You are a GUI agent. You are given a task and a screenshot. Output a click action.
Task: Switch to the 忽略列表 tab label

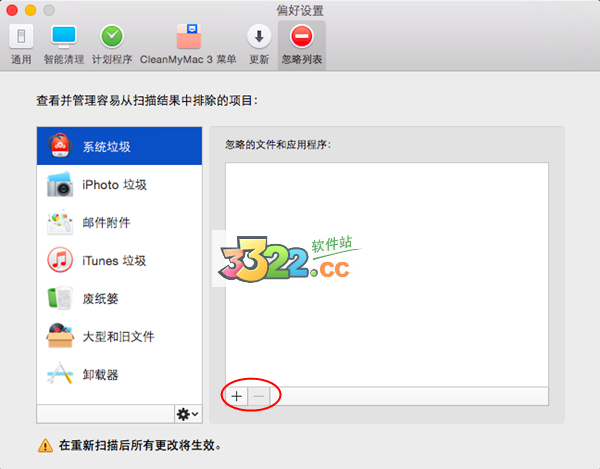pyautogui.click(x=302, y=59)
